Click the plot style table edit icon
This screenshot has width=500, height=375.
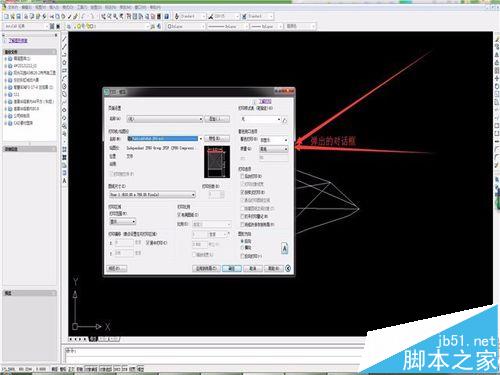click(284, 119)
